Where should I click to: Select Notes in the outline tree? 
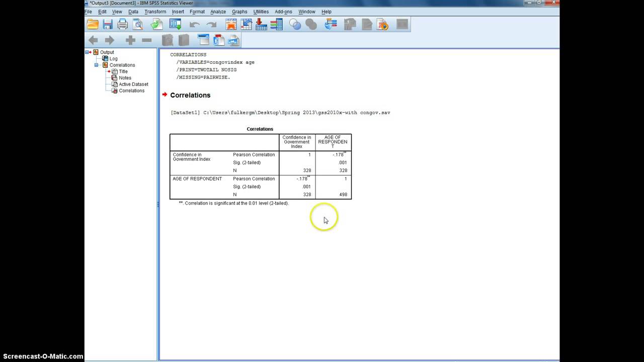click(x=125, y=78)
